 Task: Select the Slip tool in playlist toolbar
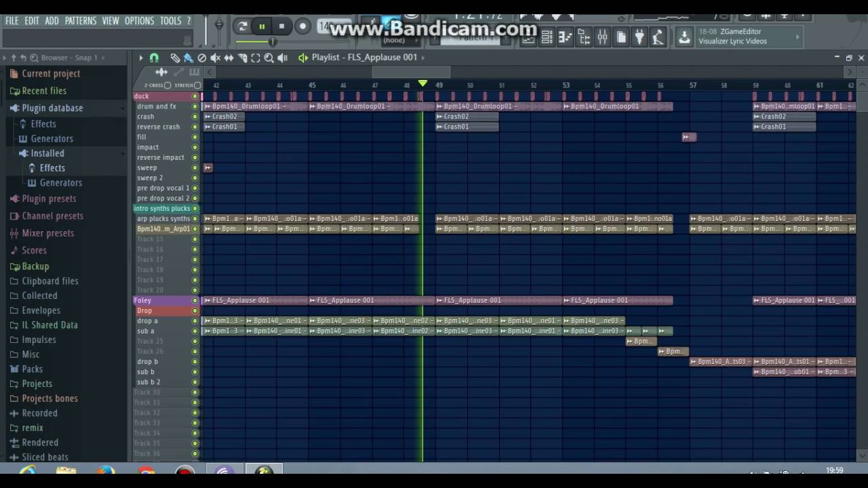coord(229,58)
